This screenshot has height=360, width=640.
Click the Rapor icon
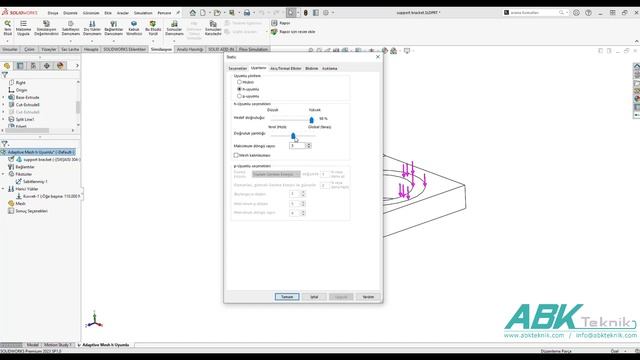click(274, 23)
